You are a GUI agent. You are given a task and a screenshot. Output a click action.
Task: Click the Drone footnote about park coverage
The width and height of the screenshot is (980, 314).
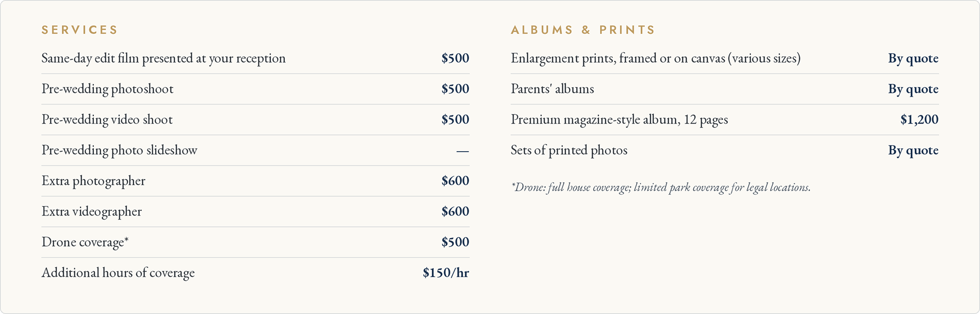click(660, 187)
